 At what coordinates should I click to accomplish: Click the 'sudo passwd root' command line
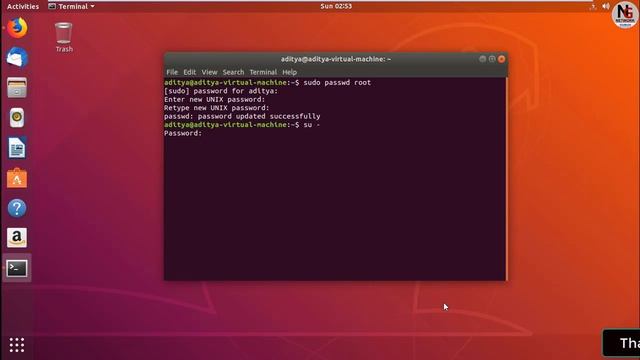coord(268,82)
